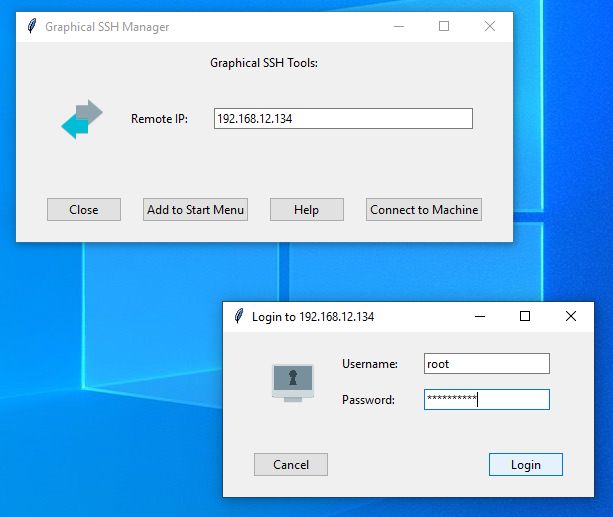Click feather icon in Login window title bar
Screen dimensions: 613x517
(239, 316)
